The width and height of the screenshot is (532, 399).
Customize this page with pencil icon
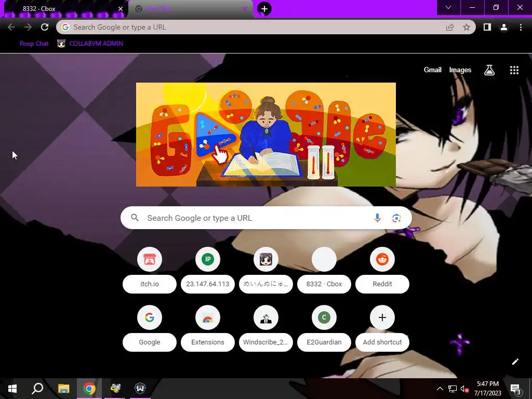515,362
